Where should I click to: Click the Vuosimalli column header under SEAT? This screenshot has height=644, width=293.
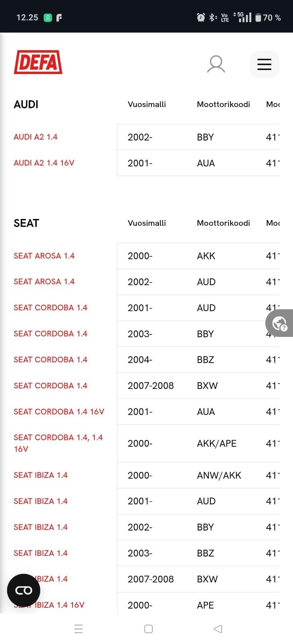pos(147,223)
